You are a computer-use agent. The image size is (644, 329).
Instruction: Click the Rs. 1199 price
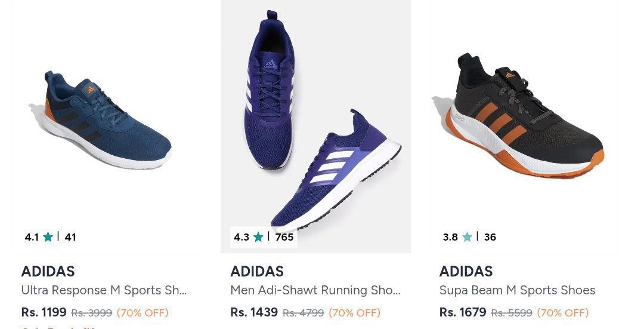tap(44, 312)
